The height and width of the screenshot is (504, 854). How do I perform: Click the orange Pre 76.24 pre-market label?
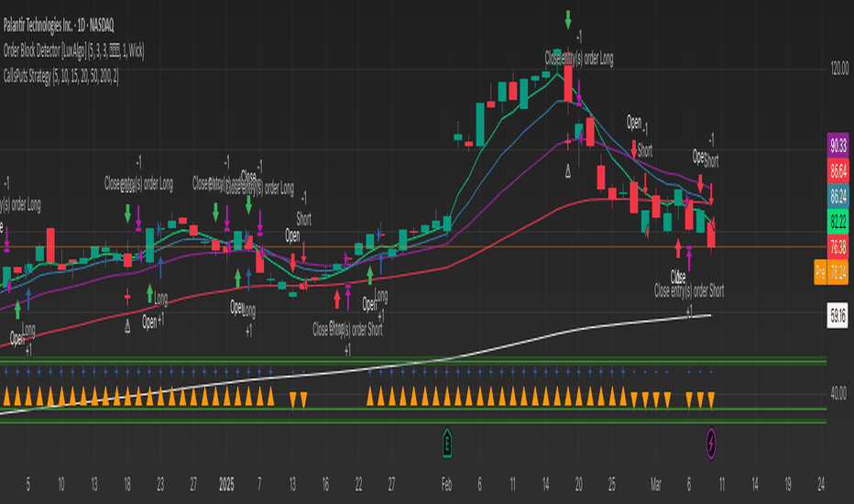(831, 272)
